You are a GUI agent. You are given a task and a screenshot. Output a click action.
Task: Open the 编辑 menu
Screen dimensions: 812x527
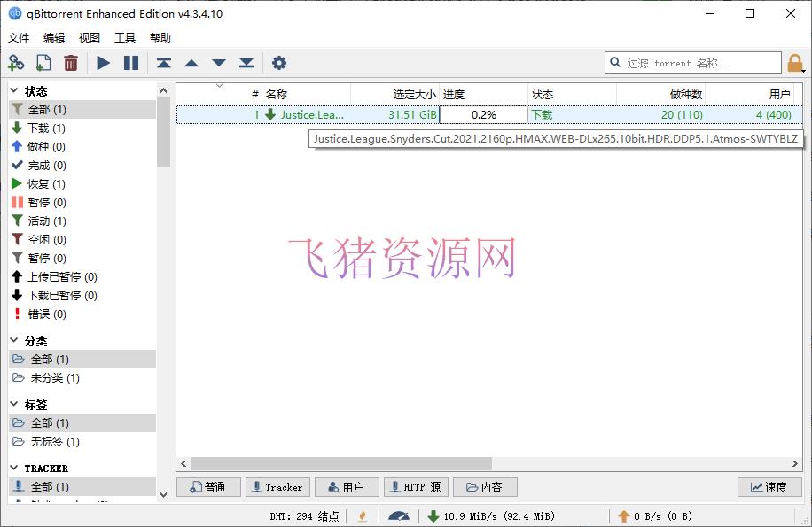pyautogui.click(x=54, y=38)
